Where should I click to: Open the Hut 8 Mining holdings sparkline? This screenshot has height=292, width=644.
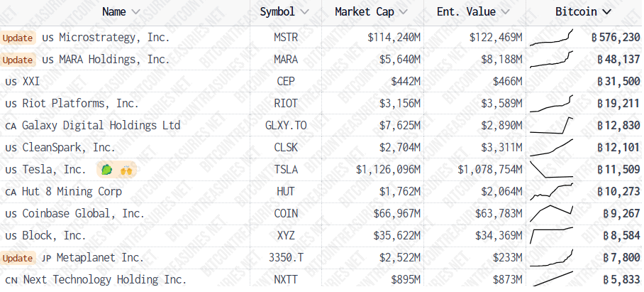pos(551,192)
